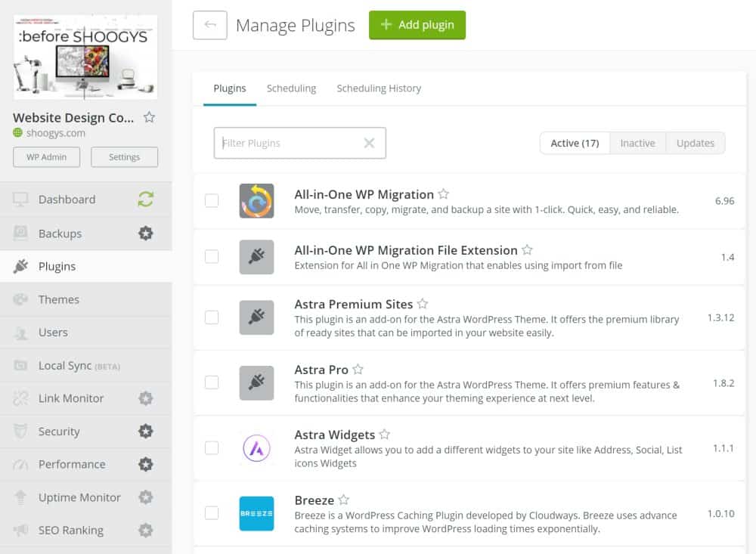
Task: Check the Astra Pro checkbox
Action: click(x=212, y=382)
